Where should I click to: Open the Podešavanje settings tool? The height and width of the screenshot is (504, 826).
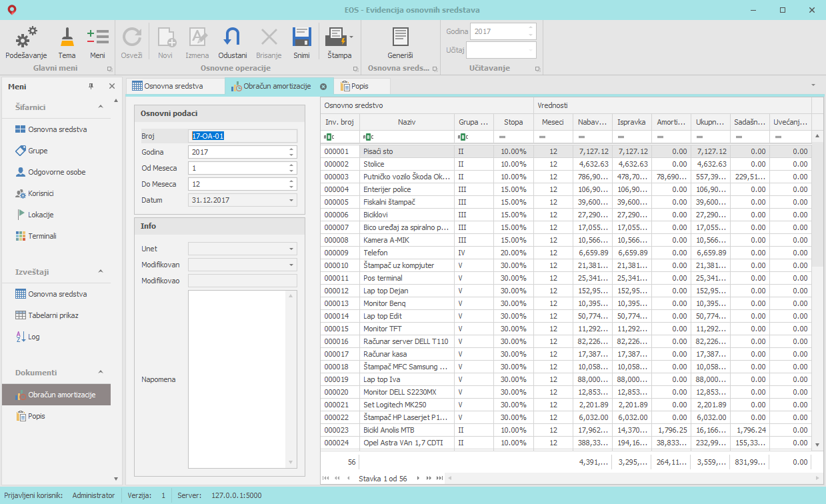(26, 43)
